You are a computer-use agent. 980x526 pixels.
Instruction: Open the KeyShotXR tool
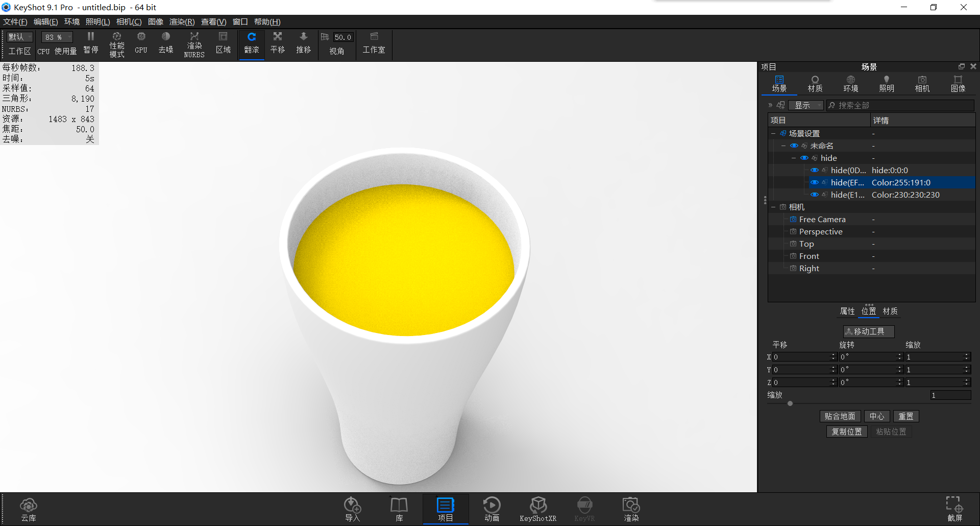538,508
